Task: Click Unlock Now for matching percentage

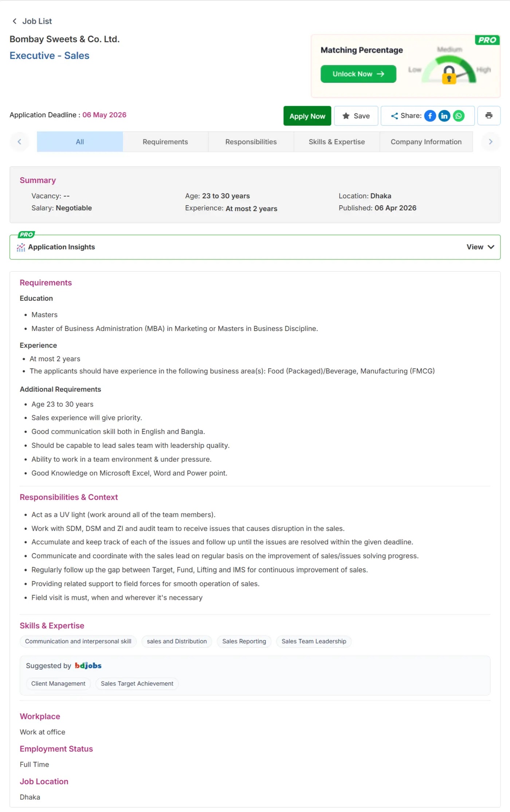Action: 358,74
